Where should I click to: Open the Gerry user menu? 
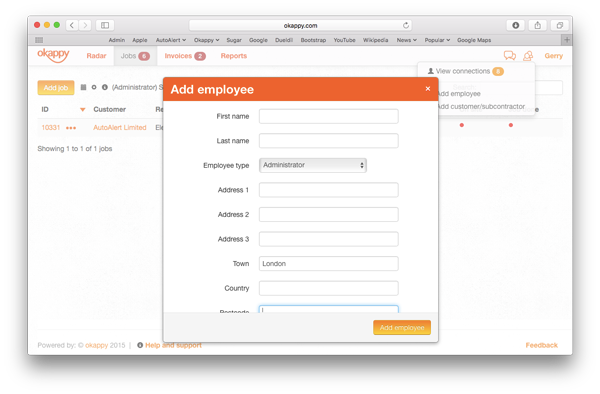(553, 56)
